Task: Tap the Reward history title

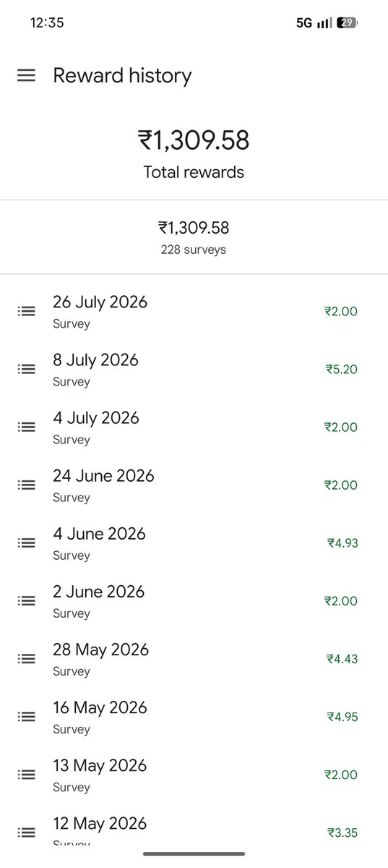Action: point(122,76)
